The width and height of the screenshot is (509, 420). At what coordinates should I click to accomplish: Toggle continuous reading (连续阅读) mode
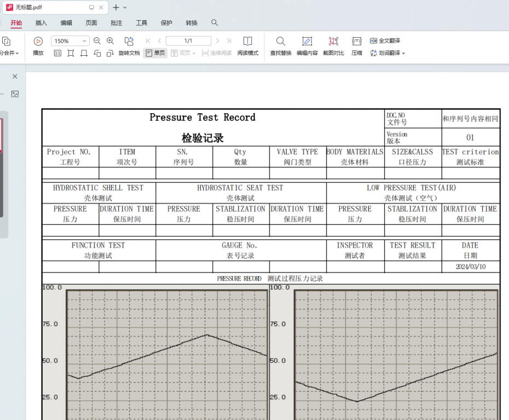[x=217, y=53]
